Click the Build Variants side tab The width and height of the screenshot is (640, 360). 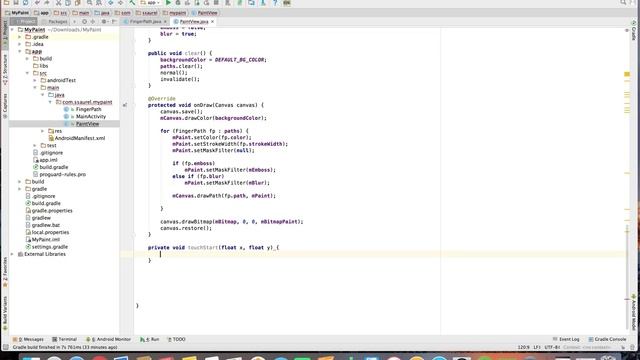point(5,313)
